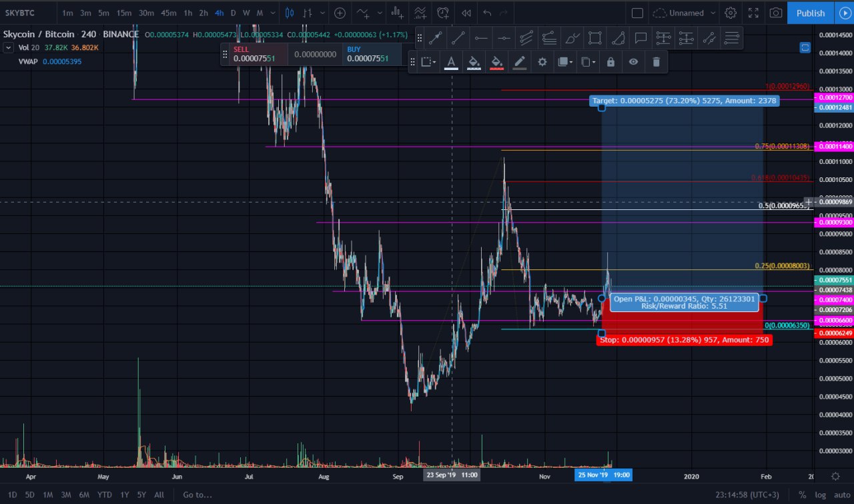Lock the selected drawing
The height and width of the screenshot is (504, 854).
tap(610, 62)
